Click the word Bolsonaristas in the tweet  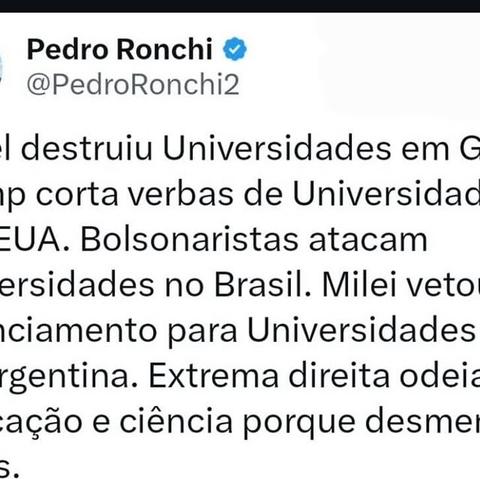tap(189, 240)
